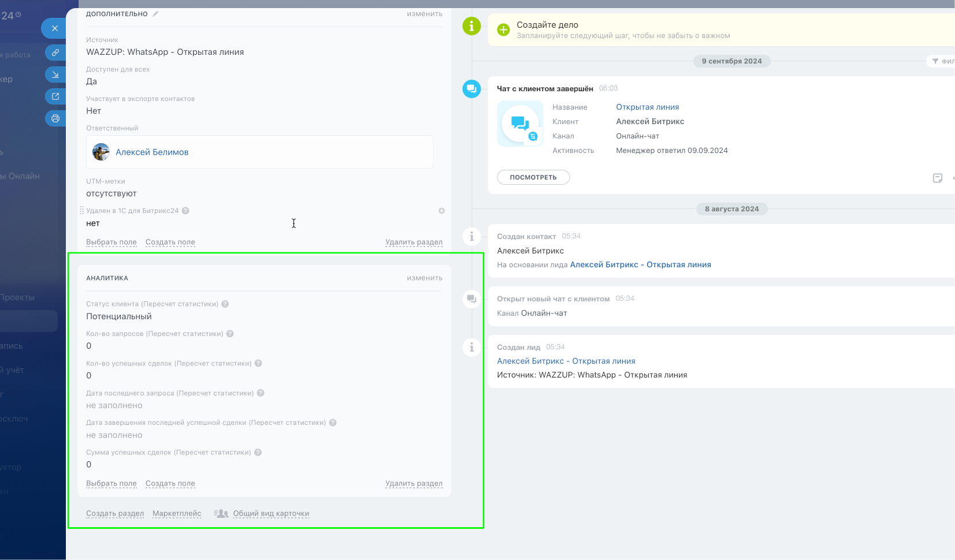Click the chat icon beside Открыт новый чат
Image resolution: width=955 pixels, height=560 pixels.
click(x=471, y=299)
